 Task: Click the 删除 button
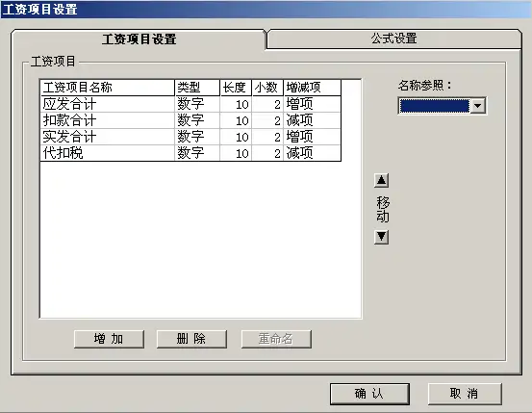coord(191,339)
